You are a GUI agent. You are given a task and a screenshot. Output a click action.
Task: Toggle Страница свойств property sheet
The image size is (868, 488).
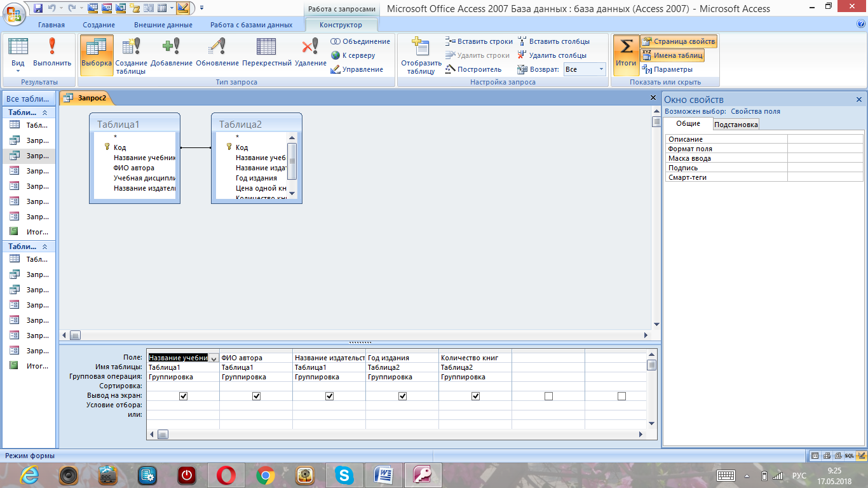(x=679, y=41)
